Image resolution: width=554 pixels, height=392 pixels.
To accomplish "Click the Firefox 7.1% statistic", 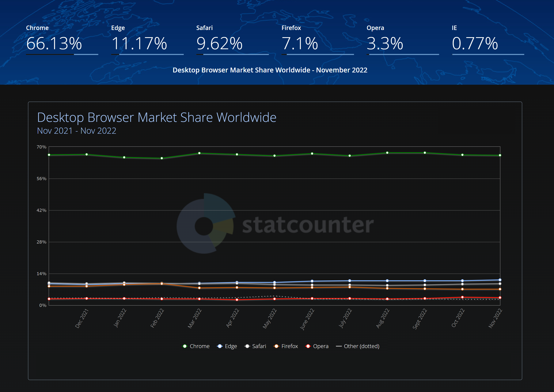I will click(300, 44).
